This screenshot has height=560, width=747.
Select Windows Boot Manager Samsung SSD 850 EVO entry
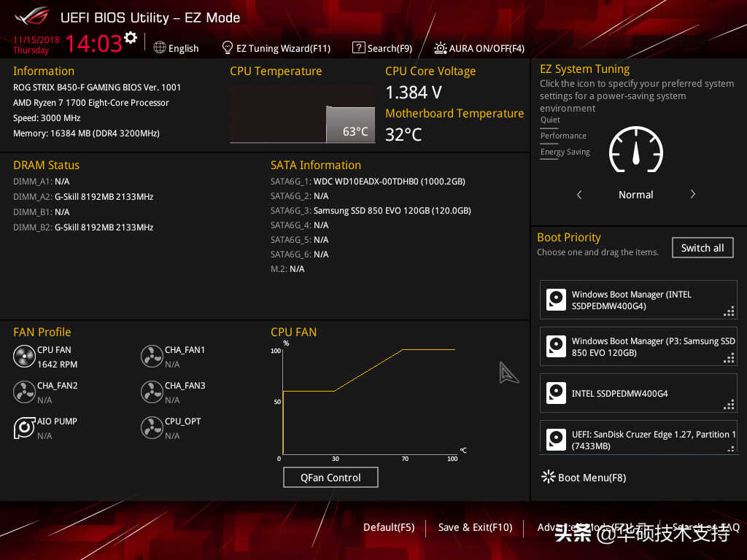pyautogui.click(x=638, y=346)
